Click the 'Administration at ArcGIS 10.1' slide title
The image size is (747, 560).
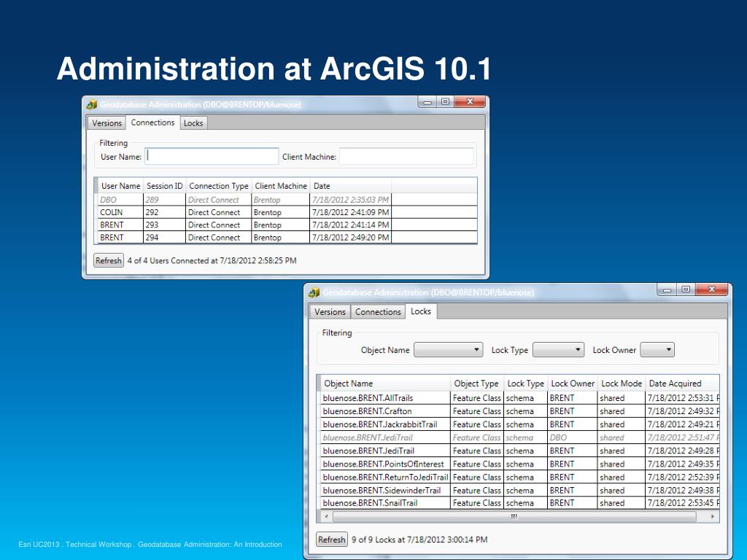point(274,69)
